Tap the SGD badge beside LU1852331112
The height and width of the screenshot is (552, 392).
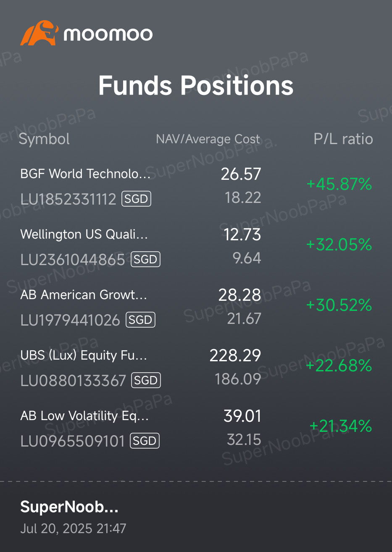136,199
